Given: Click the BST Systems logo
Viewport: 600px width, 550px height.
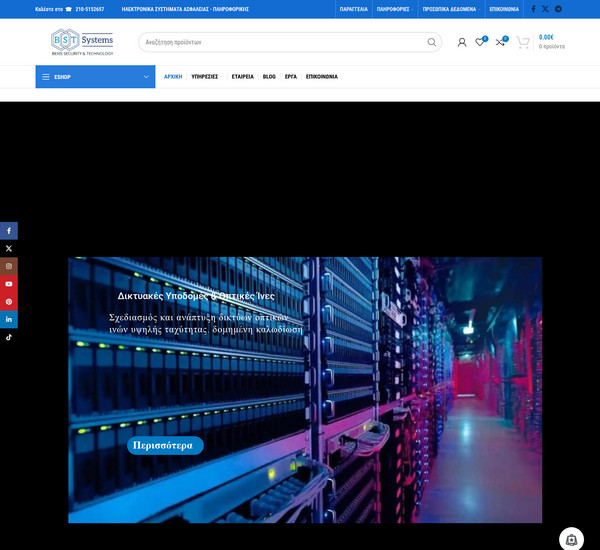Looking at the screenshot, I should (x=82, y=42).
